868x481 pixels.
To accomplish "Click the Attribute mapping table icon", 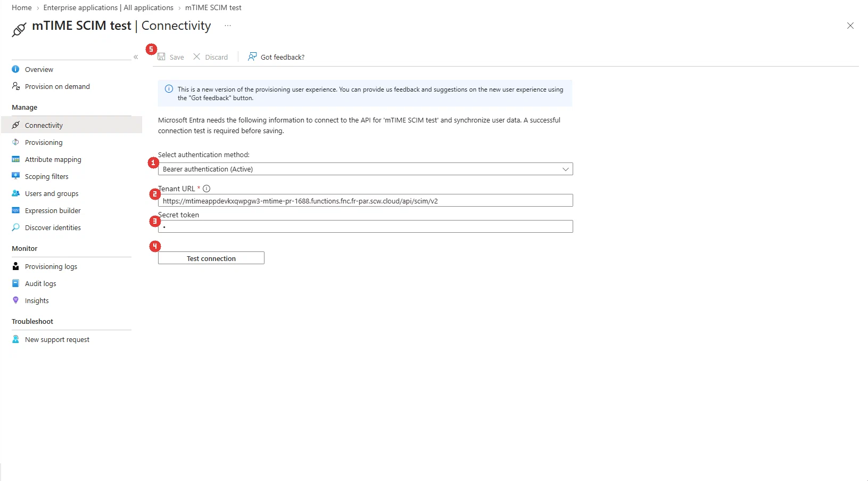I will tap(15, 159).
